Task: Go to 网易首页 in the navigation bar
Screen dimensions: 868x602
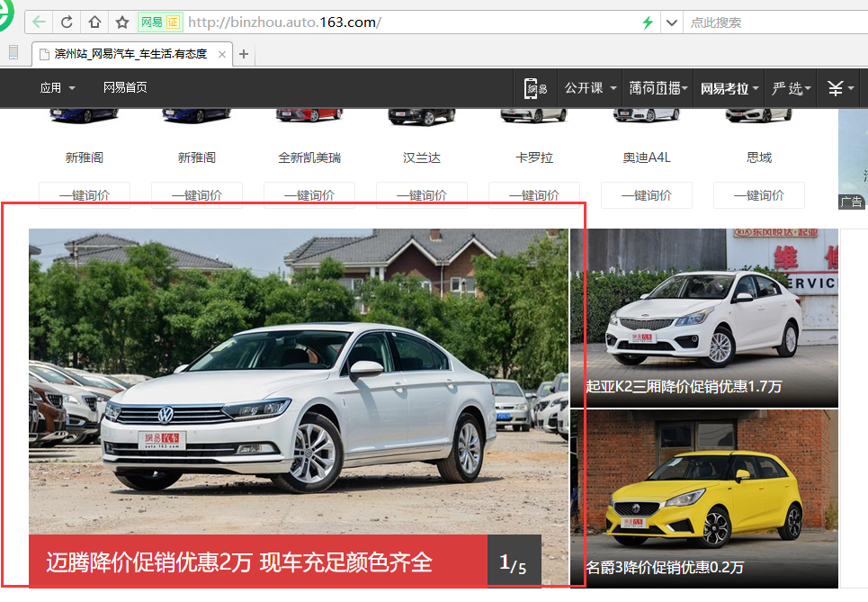Action: (x=125, y=87)
